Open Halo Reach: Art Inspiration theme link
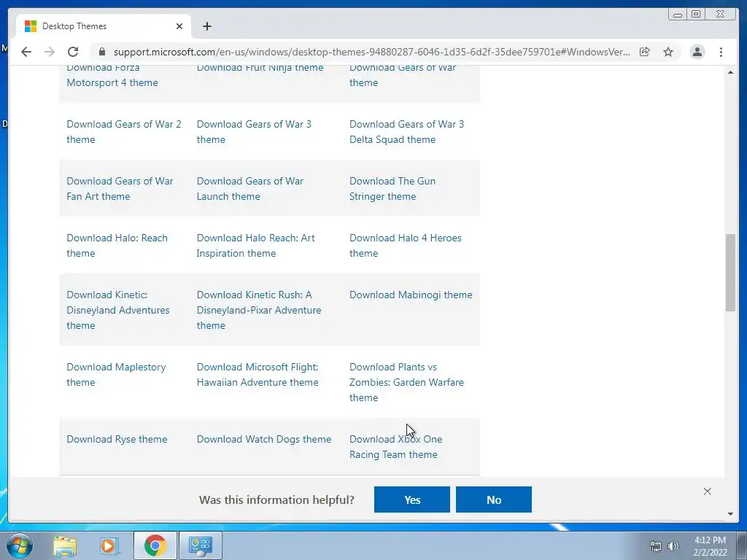The height and width of the screenshot is (560, 747). coord(256,246)
